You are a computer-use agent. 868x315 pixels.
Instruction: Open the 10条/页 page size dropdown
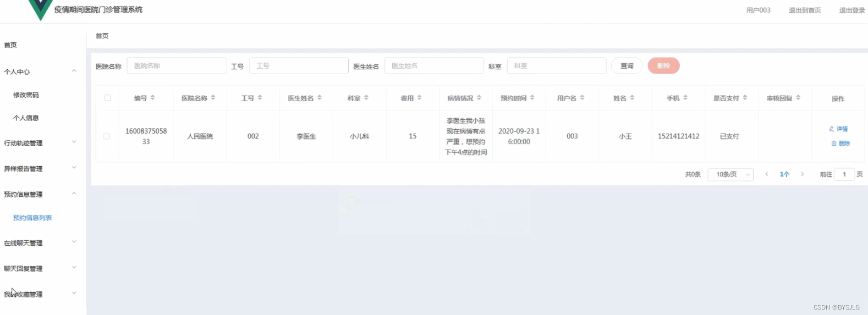730,174
